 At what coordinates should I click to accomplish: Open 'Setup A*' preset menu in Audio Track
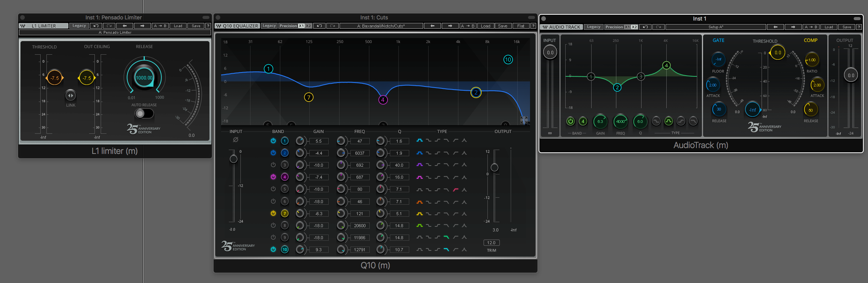pyautogui.click(x=716, y=27)
